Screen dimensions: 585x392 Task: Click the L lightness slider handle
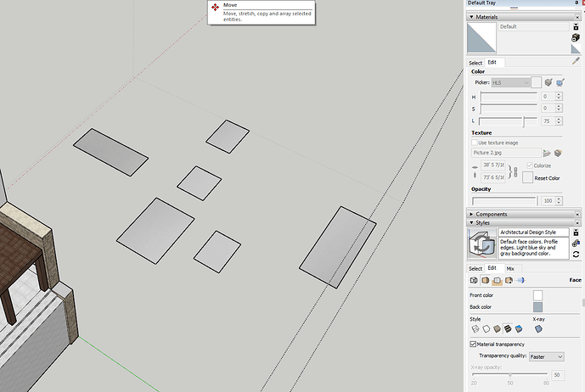point(524,121)
